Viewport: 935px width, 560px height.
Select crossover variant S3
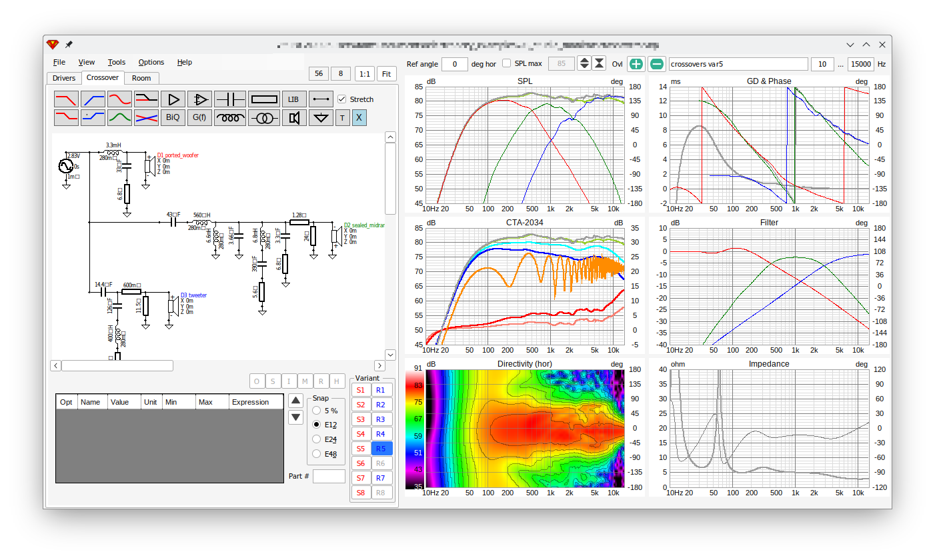(361, 419)
